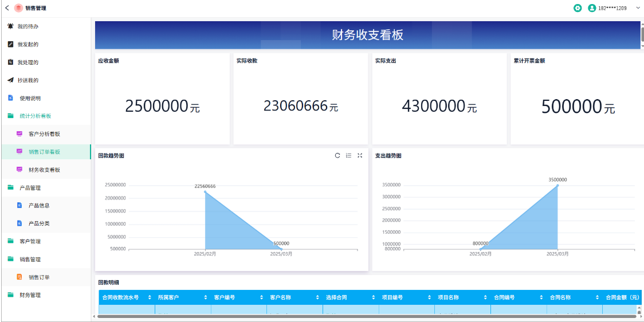Click the back arrow beside 销售管理
The width and height of the screenshot is (644, 322).
pyautogui.click(x=7, y=7)
